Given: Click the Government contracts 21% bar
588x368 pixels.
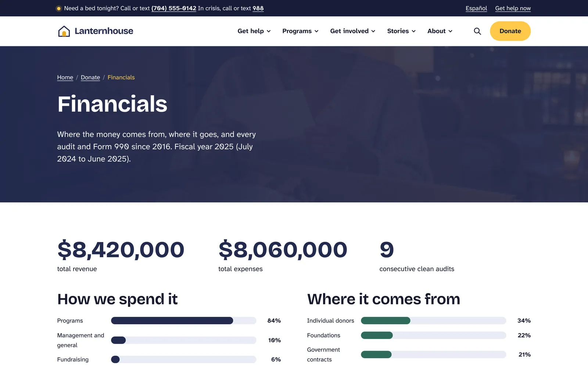Looking at the screenshot, I should click(433, 354).
